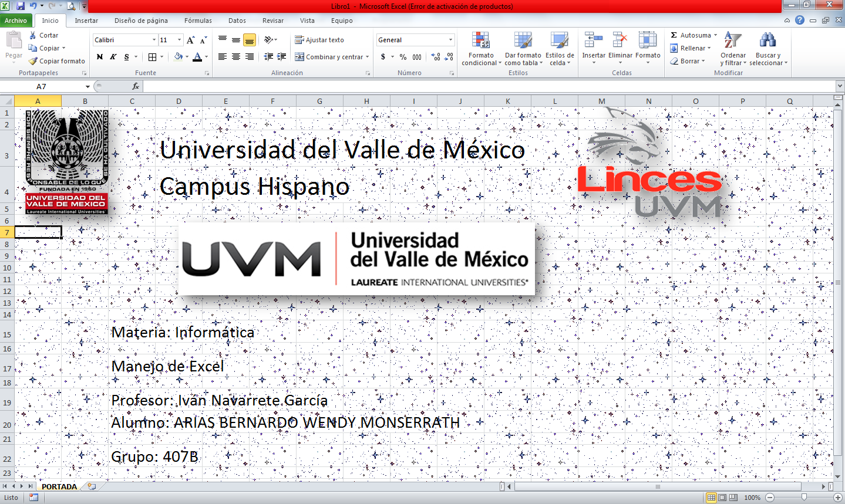Open the General number format dropdown
This screenshot has width=845, height=504.
[x=450, y=40]
